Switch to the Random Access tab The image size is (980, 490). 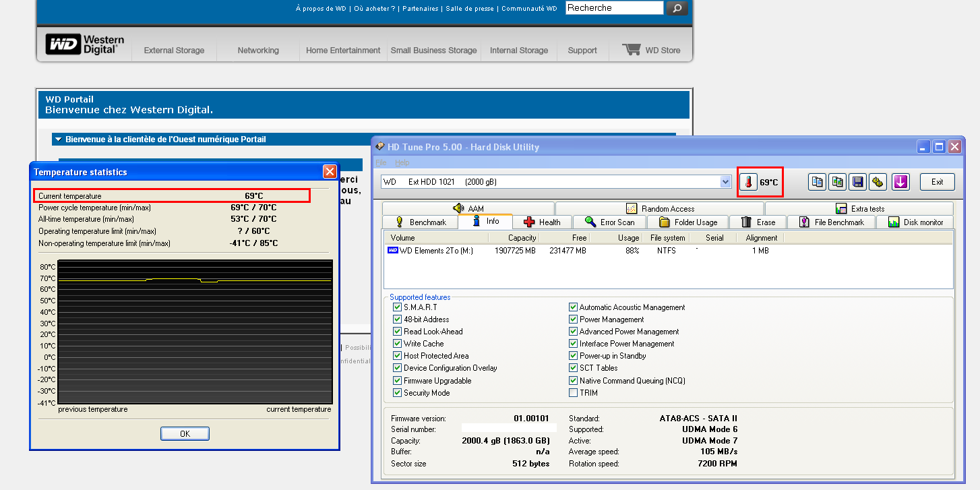660,208
